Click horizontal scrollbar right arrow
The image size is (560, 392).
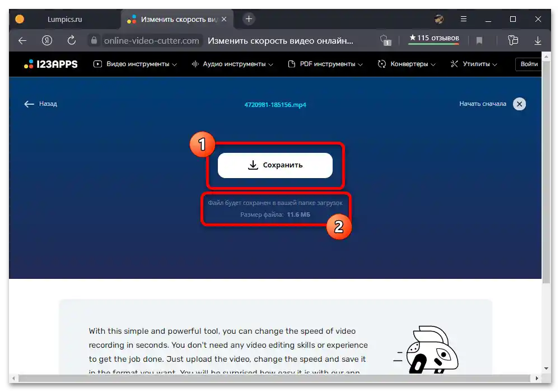(x=536, y=378)
